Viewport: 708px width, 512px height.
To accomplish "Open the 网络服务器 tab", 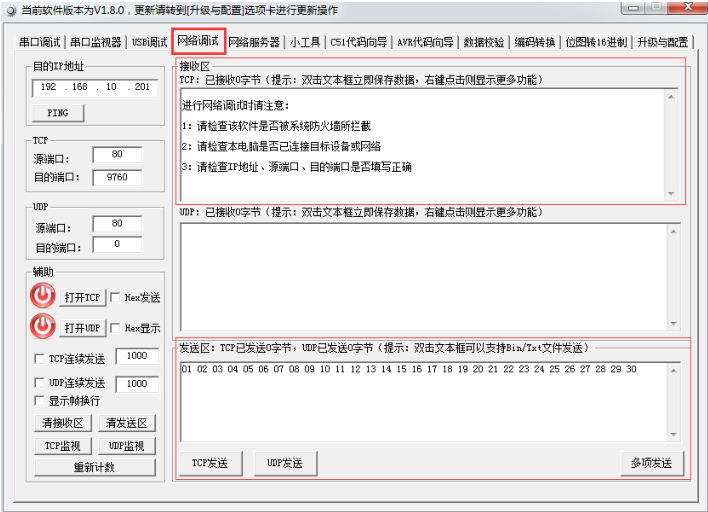I will click(254, 42).
